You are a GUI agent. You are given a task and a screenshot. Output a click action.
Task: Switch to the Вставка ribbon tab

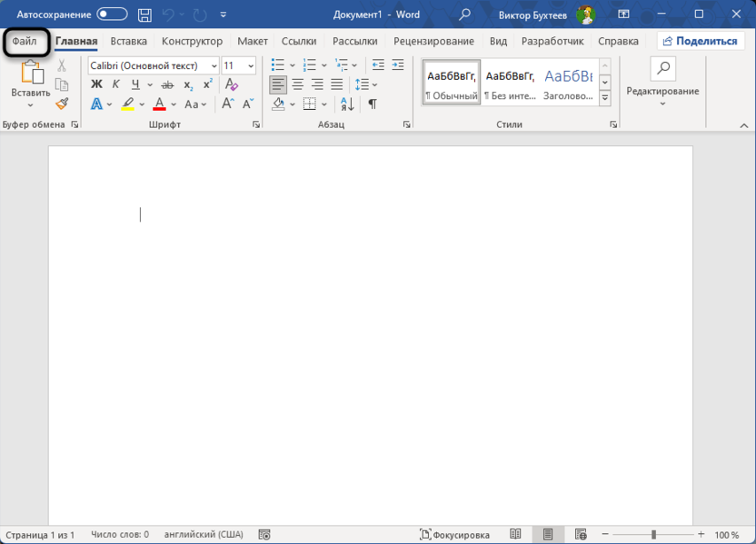[128, 41]
